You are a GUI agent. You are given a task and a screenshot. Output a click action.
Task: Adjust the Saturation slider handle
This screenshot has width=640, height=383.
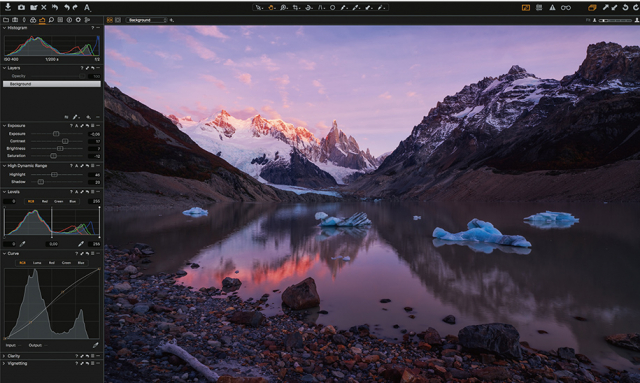coord(53,156)
